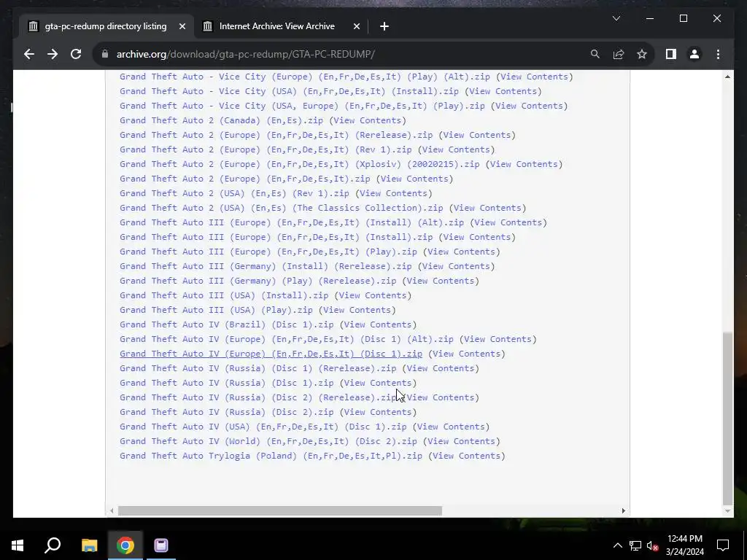
Task: Download GTA IV (Brazil) (Disc 1).zip
Action: click(x=226, y=324)
